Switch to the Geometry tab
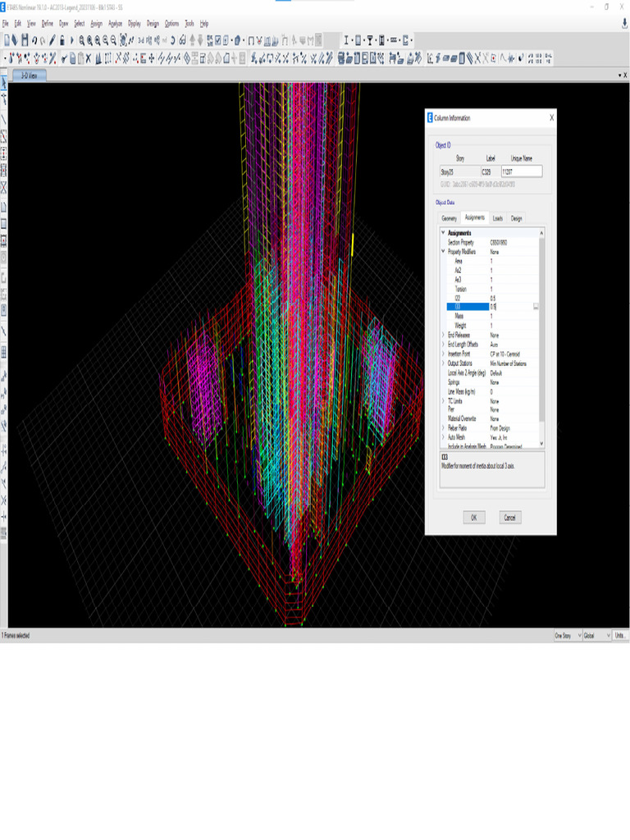630x840 pixels. (x=450, y=218)
